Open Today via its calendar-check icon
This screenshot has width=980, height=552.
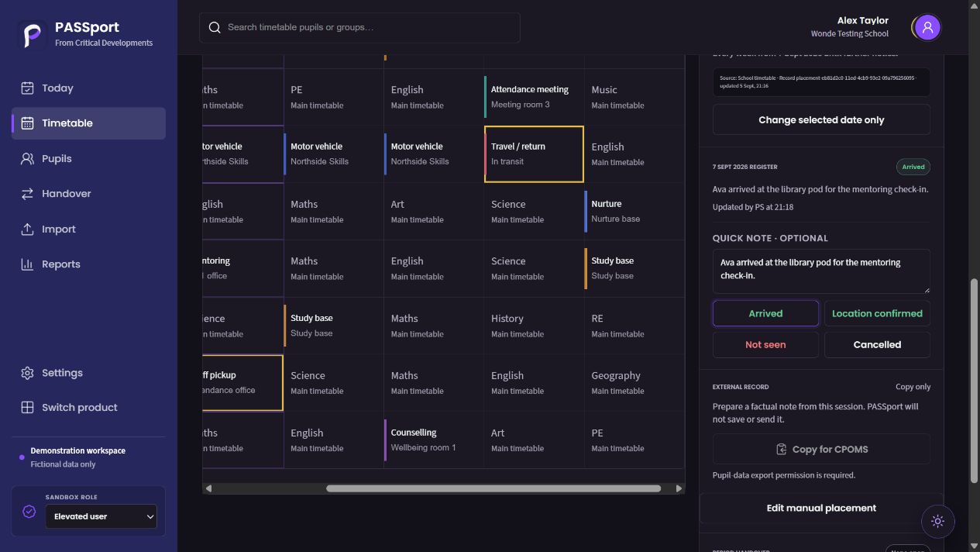tap(27, 88)
